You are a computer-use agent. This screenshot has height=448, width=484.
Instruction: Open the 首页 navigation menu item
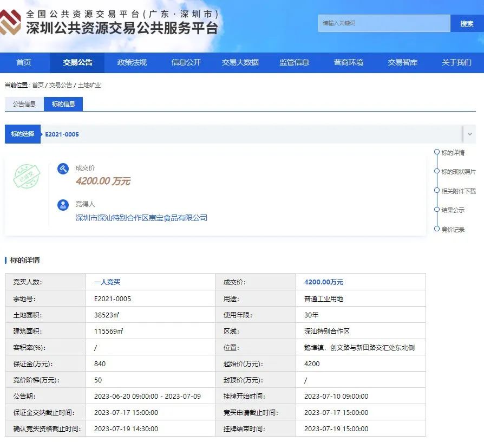[24, 62]
